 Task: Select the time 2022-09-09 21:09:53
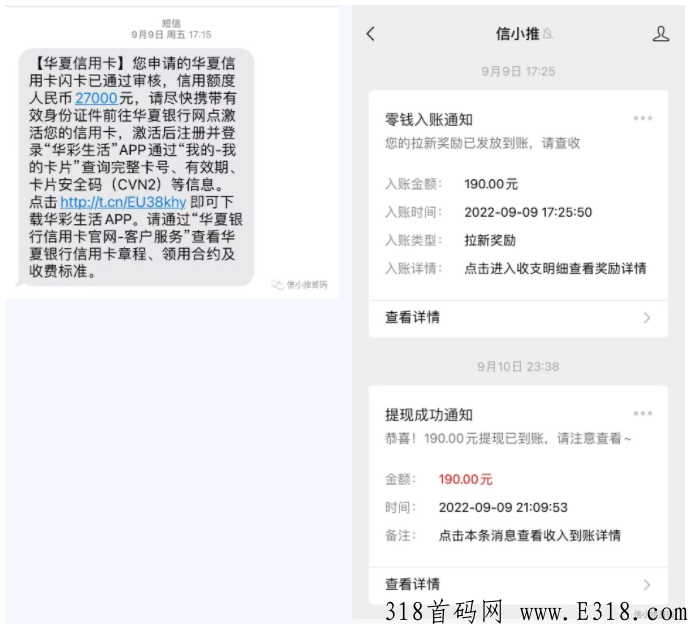point(503,508)
